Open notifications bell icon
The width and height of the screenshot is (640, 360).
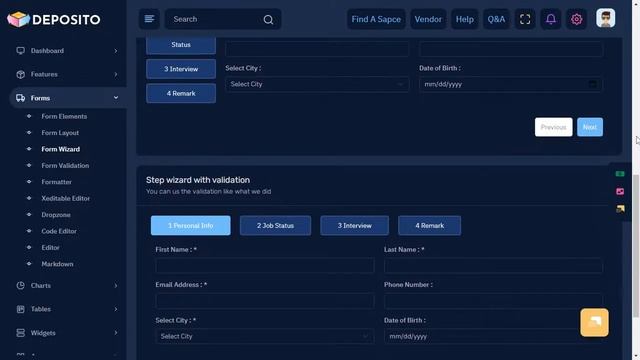point(551,19)
